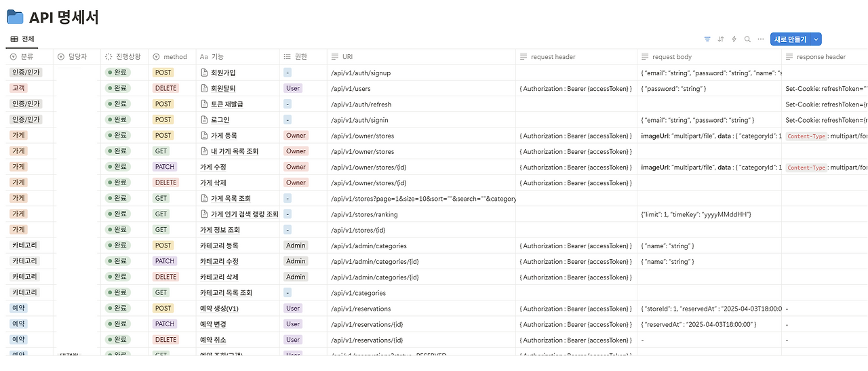
Task: Click the API 명세서 page title
Action: pyautogui.click(x=64, y=18)
